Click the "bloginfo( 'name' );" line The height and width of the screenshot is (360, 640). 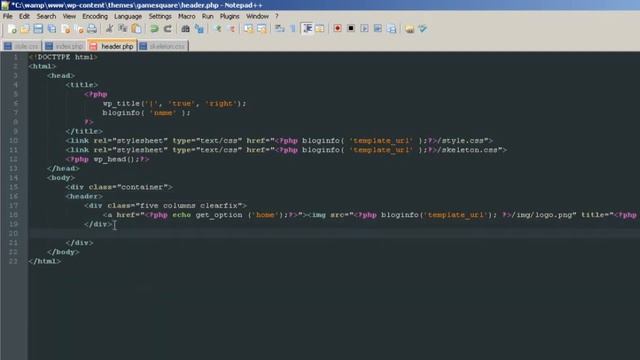point(147,113)
